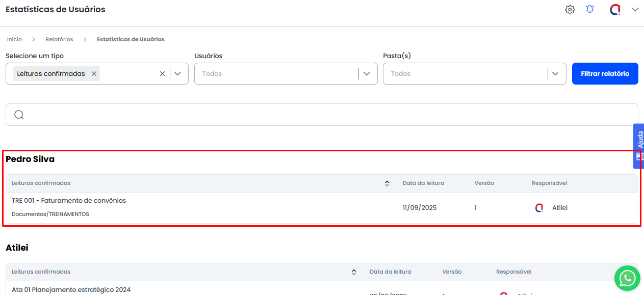Open the WhatsApp chat button

coord(627,278)
